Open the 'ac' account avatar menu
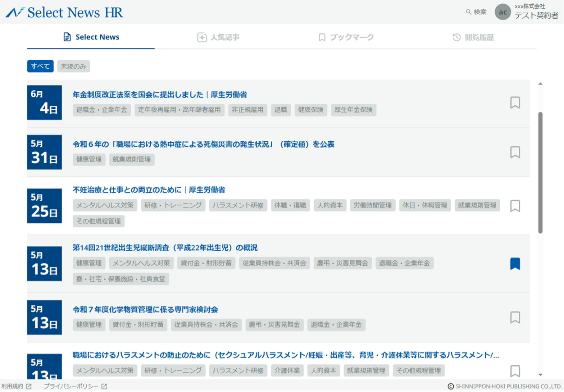Screen dimensions: 564x392 coord(502,12)
